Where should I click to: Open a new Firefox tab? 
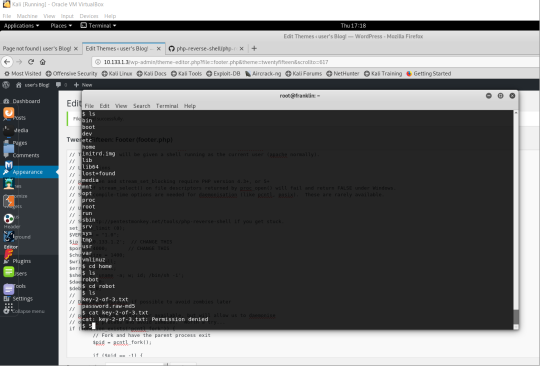254,49
